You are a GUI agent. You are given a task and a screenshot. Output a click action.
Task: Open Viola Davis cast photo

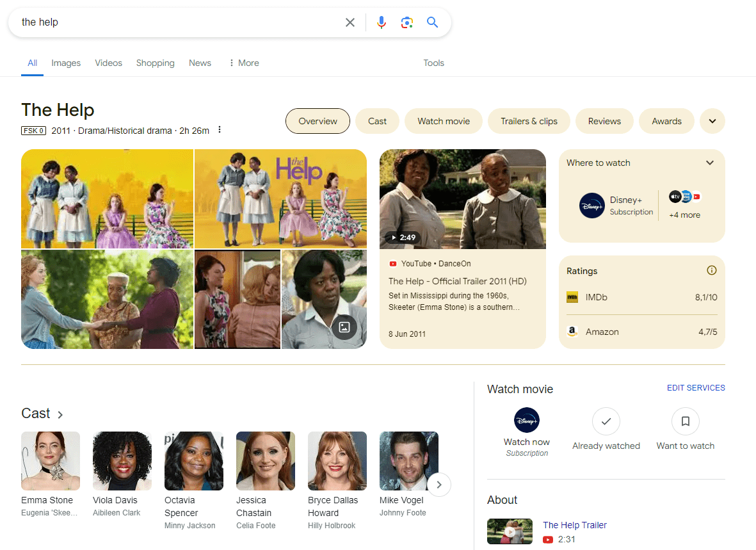pyautogui.click(x=122, y=461)
